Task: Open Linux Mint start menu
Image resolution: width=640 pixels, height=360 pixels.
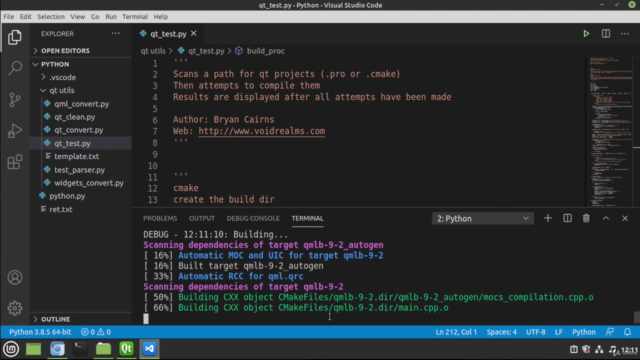Action: point(11,349)
